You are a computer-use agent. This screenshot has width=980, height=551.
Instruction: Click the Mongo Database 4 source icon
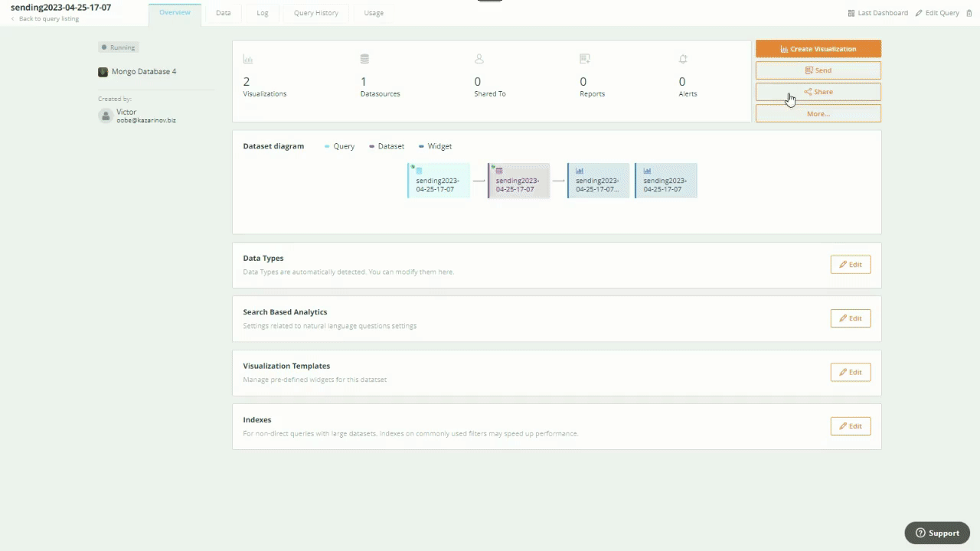[x=103, y=72]
